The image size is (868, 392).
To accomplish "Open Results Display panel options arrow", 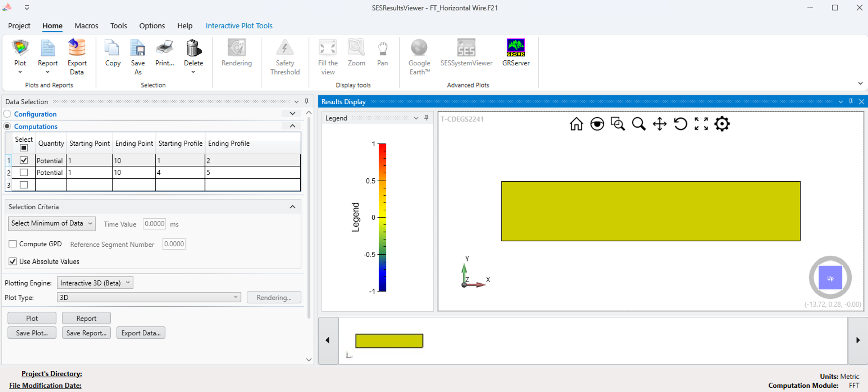I will pyautogui.click(x=840, y=102).
